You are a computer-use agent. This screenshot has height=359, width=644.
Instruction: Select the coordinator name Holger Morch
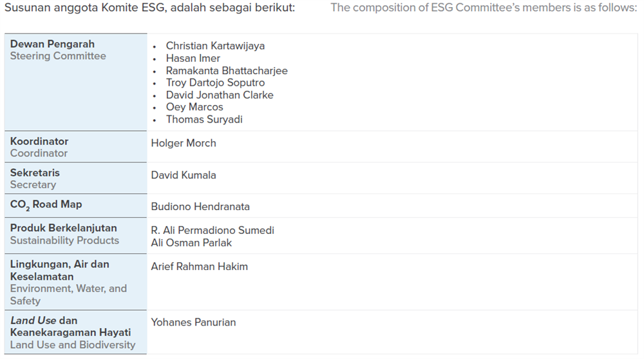(184, 143)
